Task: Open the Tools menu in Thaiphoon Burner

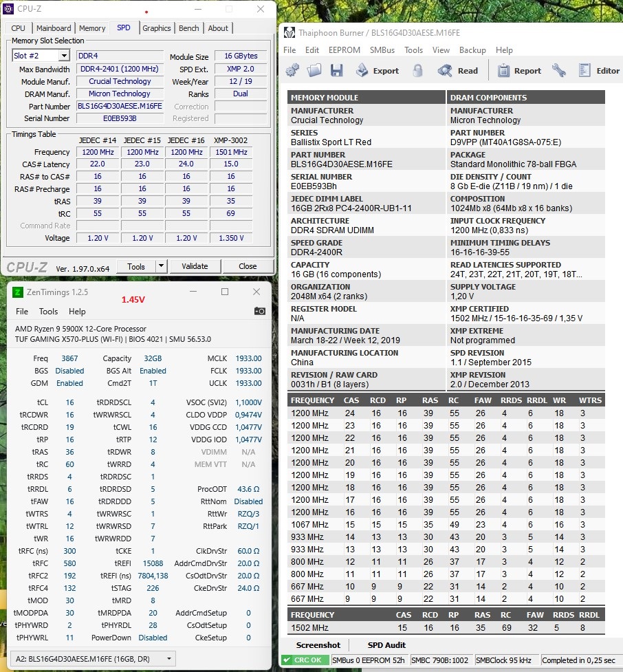Action: coord(413,50)
